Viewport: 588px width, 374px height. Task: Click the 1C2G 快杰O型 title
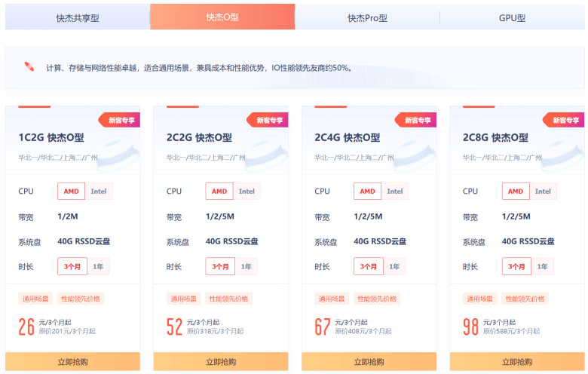point(51,138)
